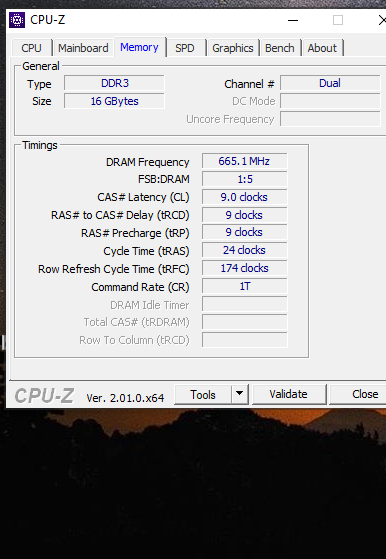The height and width of the screenshot is (559, 386).
Task: Click the empty DRAM Idle Timer field
Action: [245, 304]
